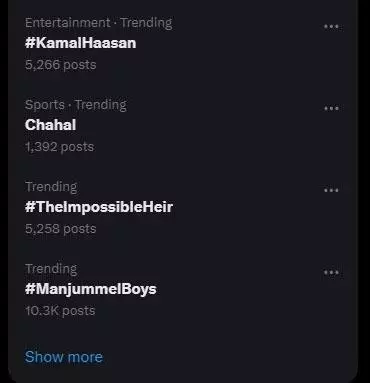370x383 pixels.
Task: Click the word posts beside 10.3K
Action: click(79, 311)
